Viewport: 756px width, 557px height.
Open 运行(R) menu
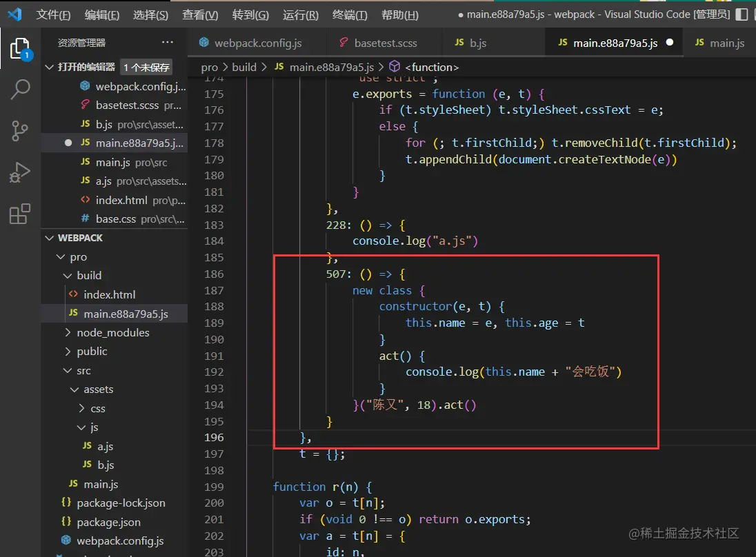click(300, 15)
